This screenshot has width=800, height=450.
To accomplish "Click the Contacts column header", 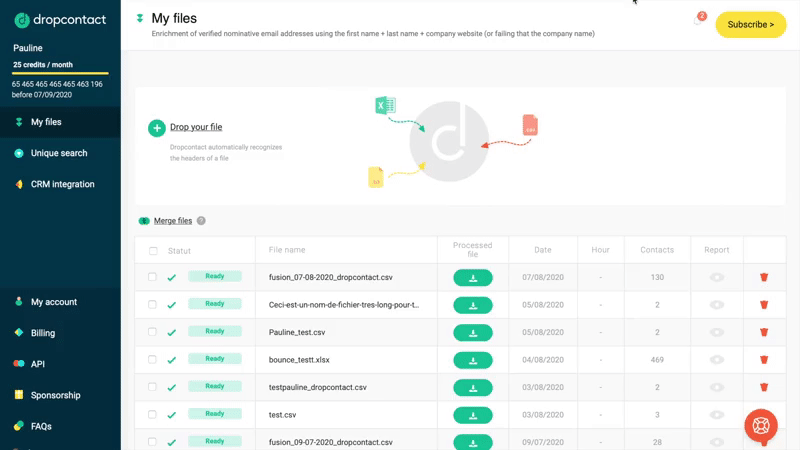I will pos(657,250).
